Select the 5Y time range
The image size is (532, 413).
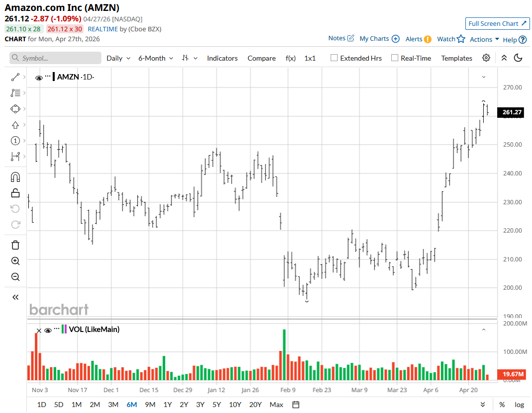[x=216, y=405]
